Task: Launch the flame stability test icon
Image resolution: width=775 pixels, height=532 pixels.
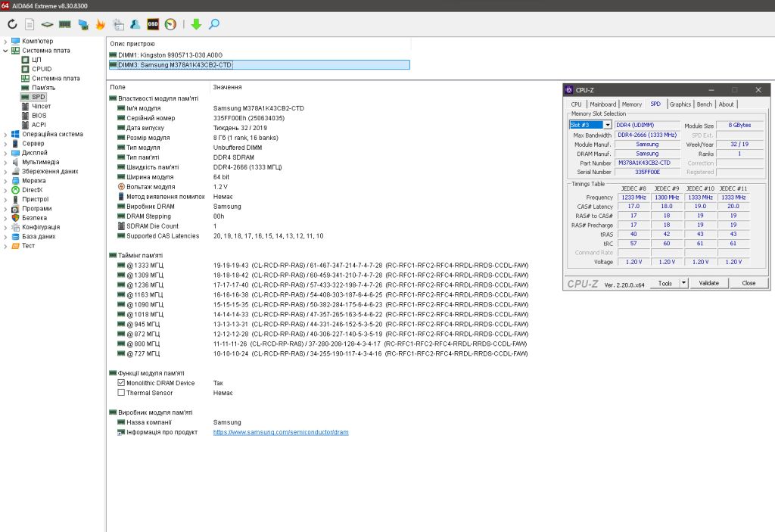Action: point(101,24)
